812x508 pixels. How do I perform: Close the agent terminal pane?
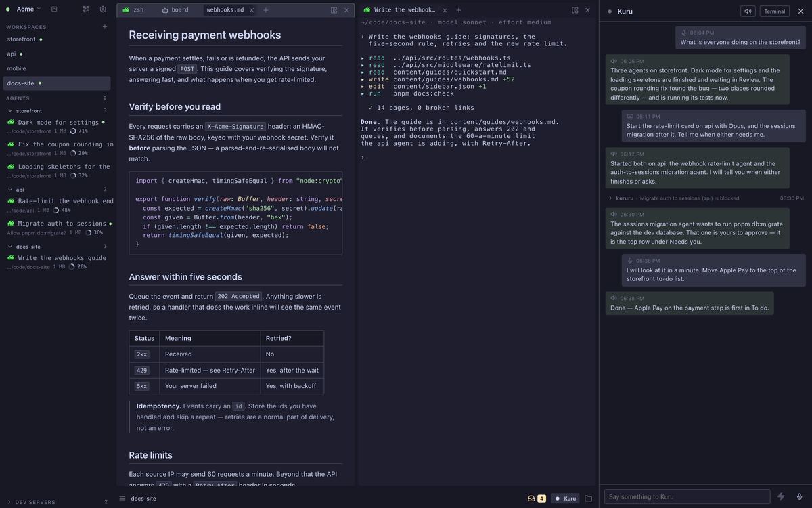[587, 10]
